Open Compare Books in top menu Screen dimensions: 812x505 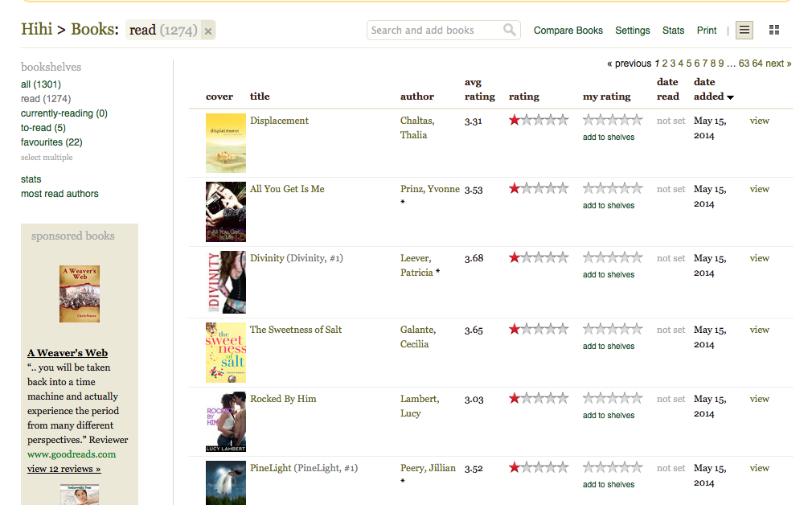pos(568,31)
